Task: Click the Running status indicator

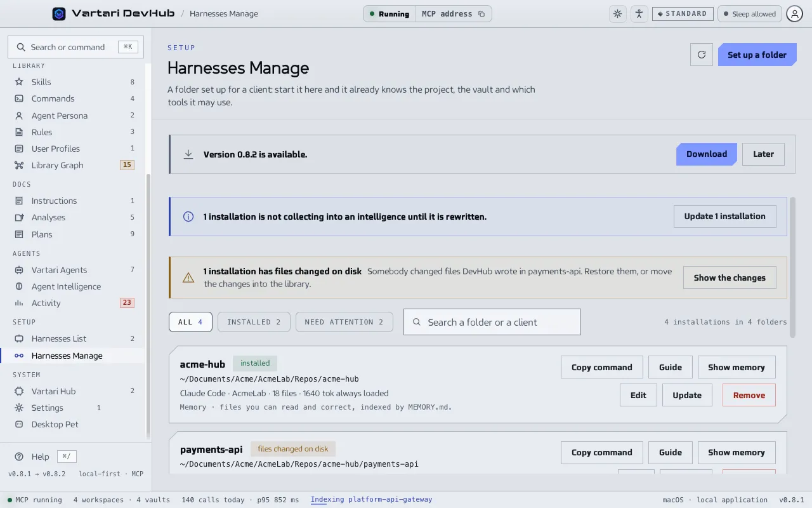Action: click(x=390, y=14)
